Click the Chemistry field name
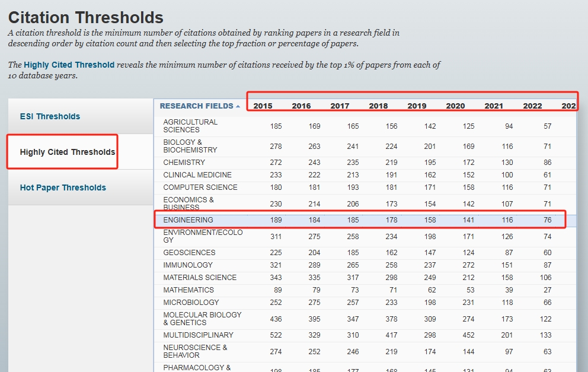 point(184,163)
